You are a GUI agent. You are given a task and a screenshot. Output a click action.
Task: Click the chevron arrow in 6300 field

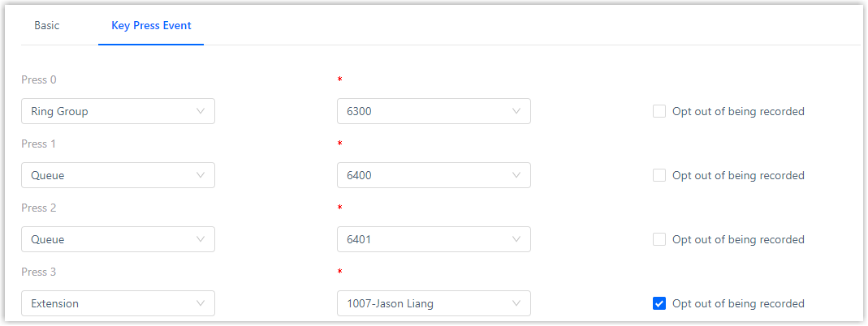click(x=516, y=111)
